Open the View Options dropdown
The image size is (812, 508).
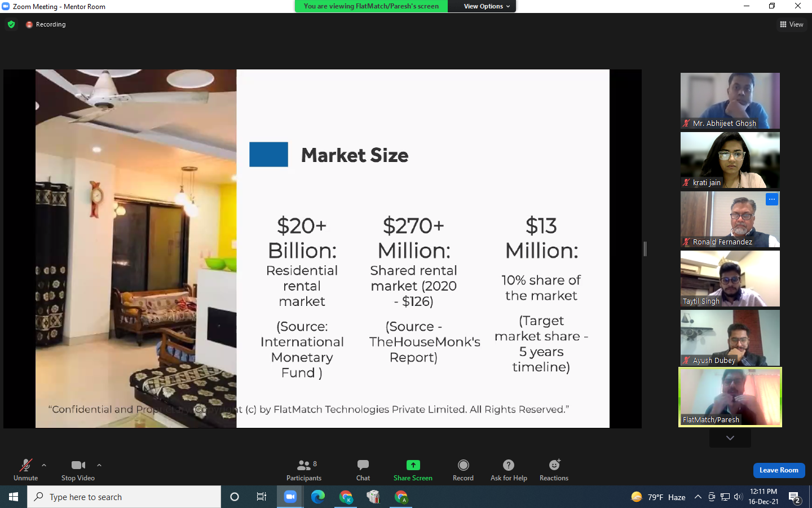pos(486,6)
